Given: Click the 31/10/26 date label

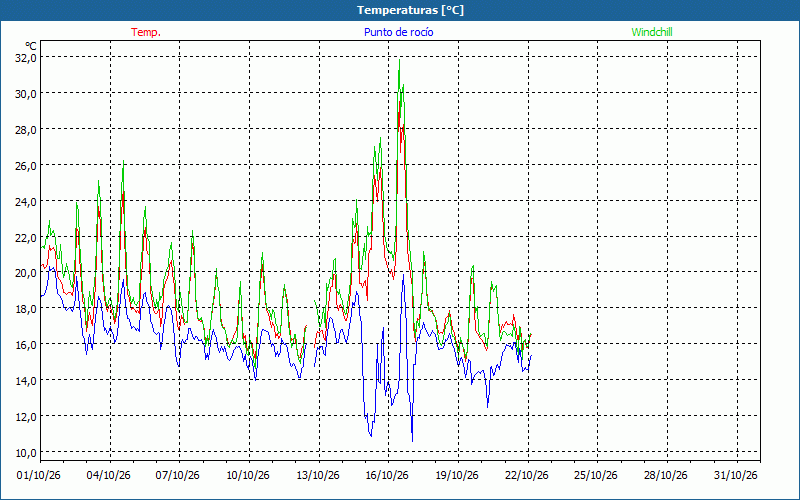Looking at the screenshot, I should tap(735, 475).
